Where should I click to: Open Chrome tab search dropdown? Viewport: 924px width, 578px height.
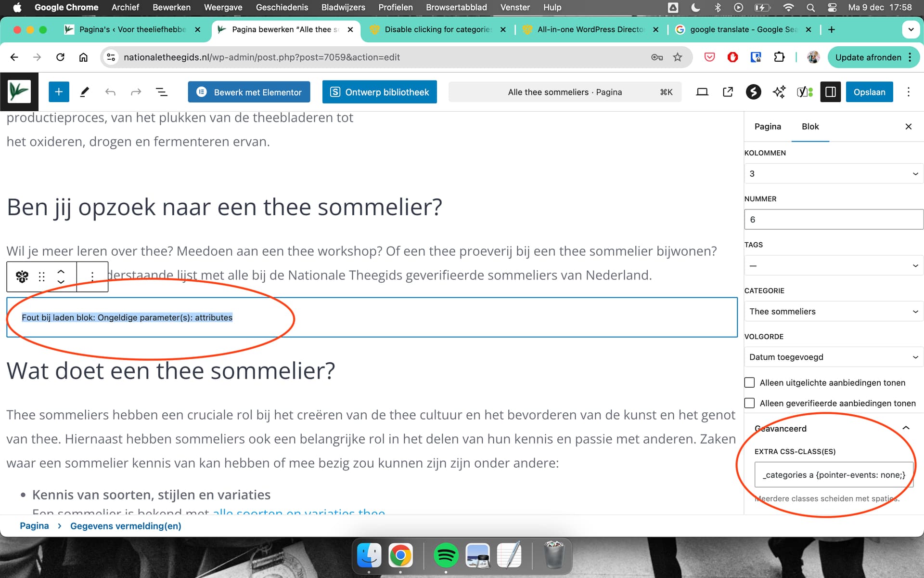(x=911, y=29)
